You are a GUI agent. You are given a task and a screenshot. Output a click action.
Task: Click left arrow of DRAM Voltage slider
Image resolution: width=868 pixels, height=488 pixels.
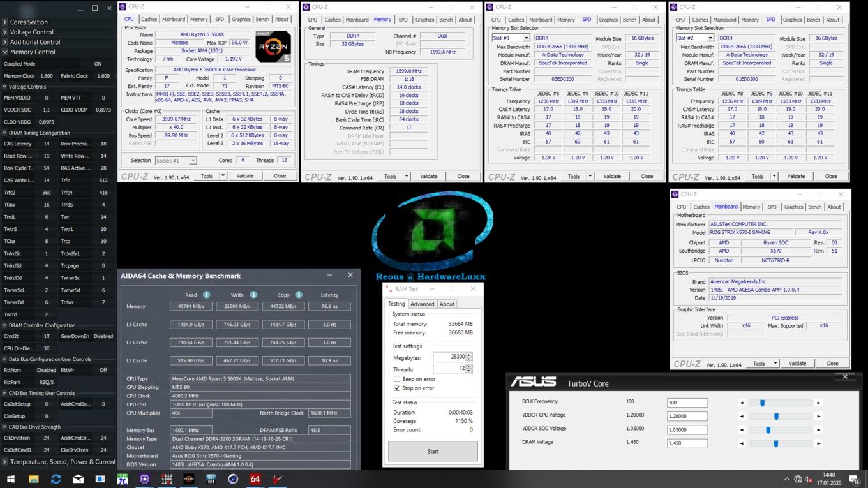[x=742, y=443]
